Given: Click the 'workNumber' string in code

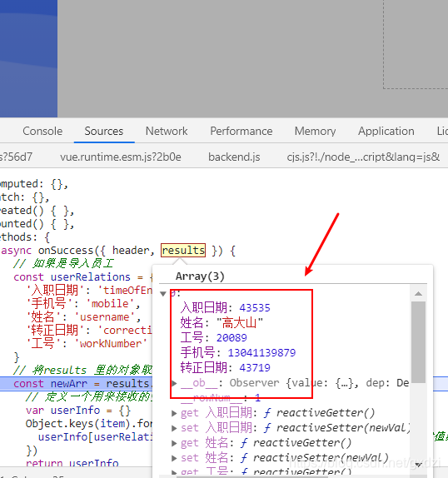Looking at the screenshot, I should pyautogui.click(x=111, y=344).
